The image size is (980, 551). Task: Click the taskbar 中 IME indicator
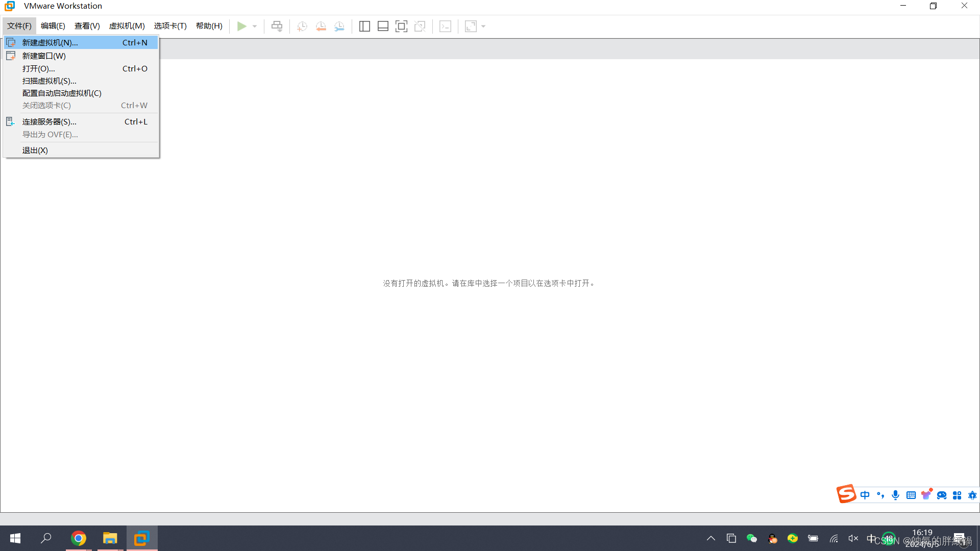point(871,538)
